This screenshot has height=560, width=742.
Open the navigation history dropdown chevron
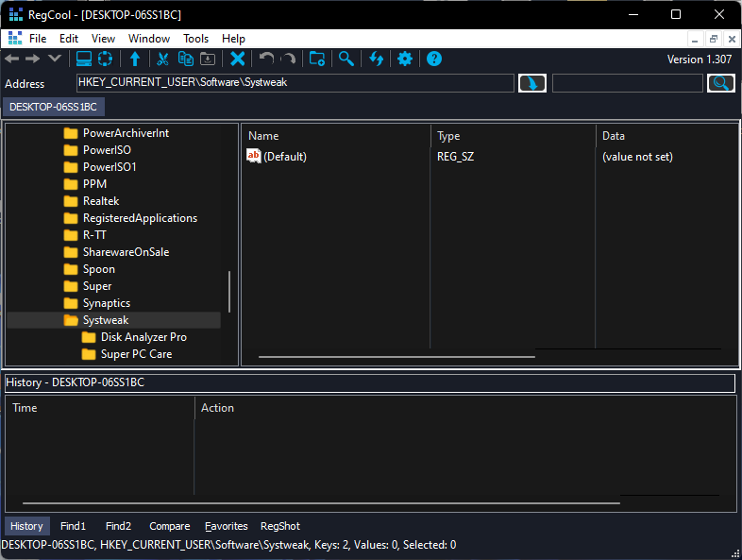pos(55,59)
